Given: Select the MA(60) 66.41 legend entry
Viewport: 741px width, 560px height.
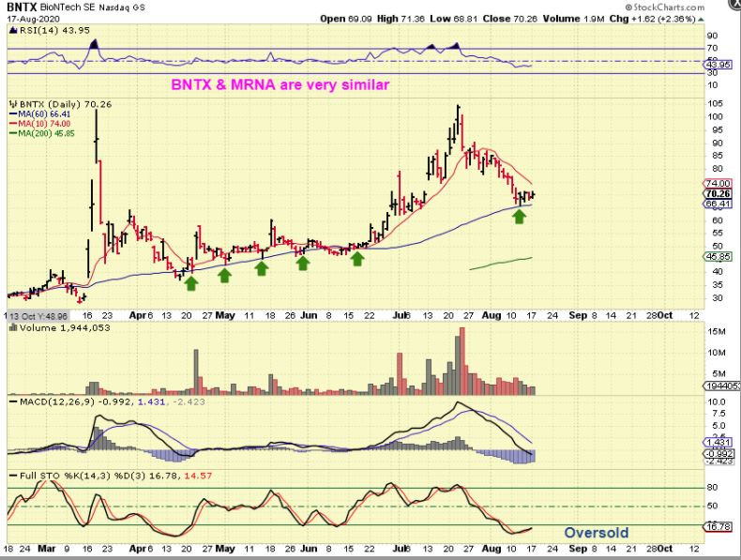Looking at the screenshot, I should (x=39, y=114).
